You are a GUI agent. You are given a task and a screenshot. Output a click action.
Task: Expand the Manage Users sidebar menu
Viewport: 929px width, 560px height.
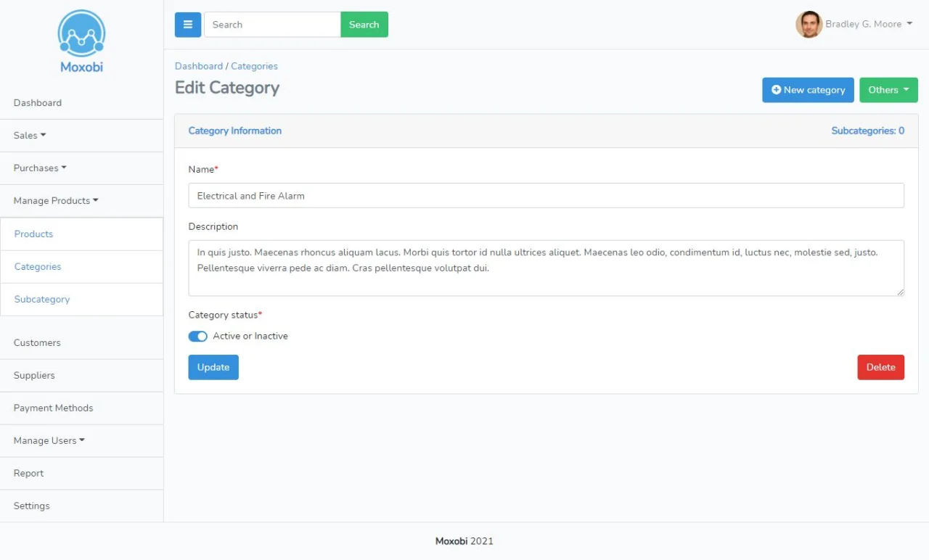81,441
